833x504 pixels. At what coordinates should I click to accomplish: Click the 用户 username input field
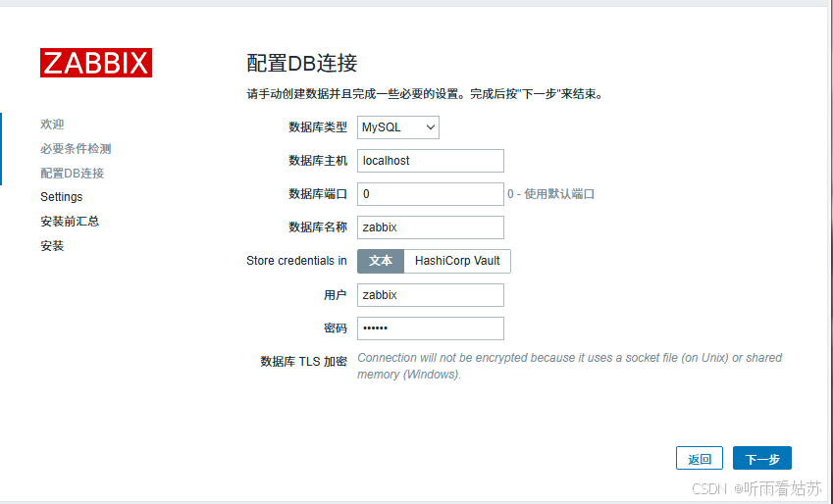(431, 295)
